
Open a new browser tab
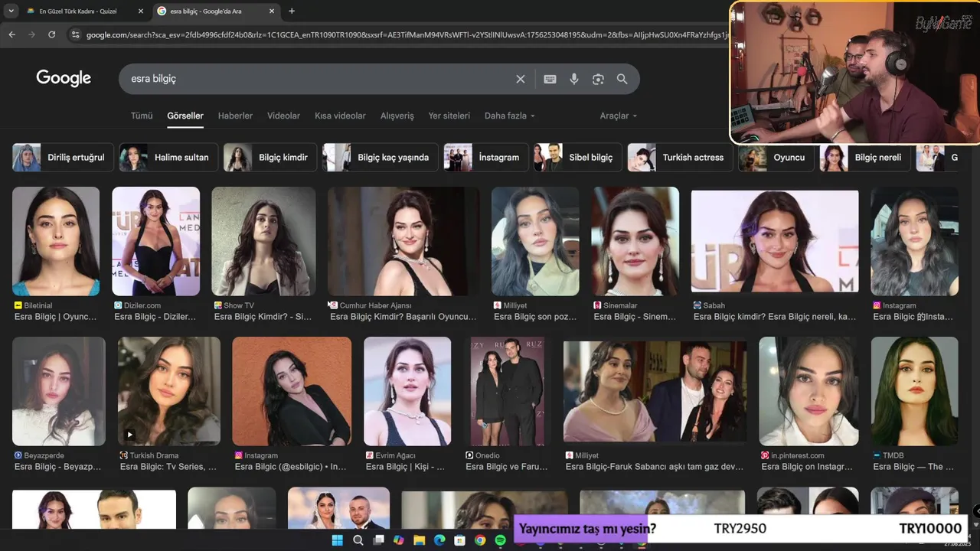(x=292, y=11)
